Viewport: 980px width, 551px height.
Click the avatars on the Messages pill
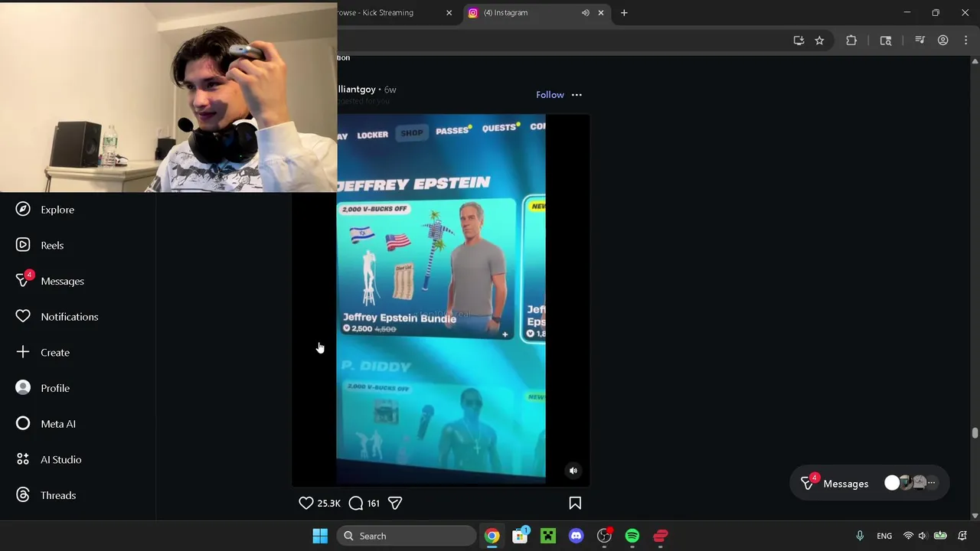pyautogui.click(x=910, y=483)
